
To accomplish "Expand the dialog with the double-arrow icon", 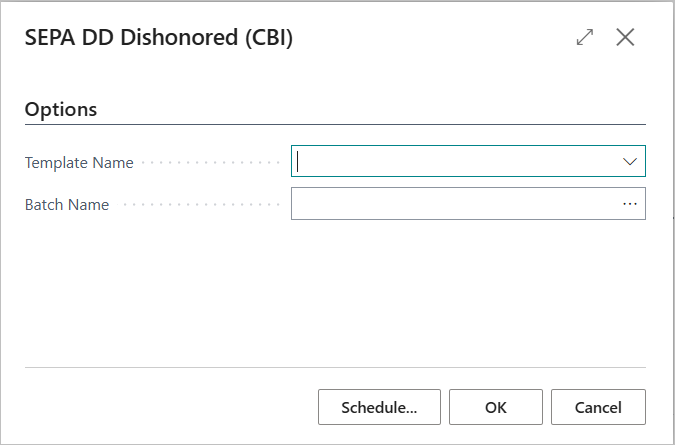I will point(585,37).
